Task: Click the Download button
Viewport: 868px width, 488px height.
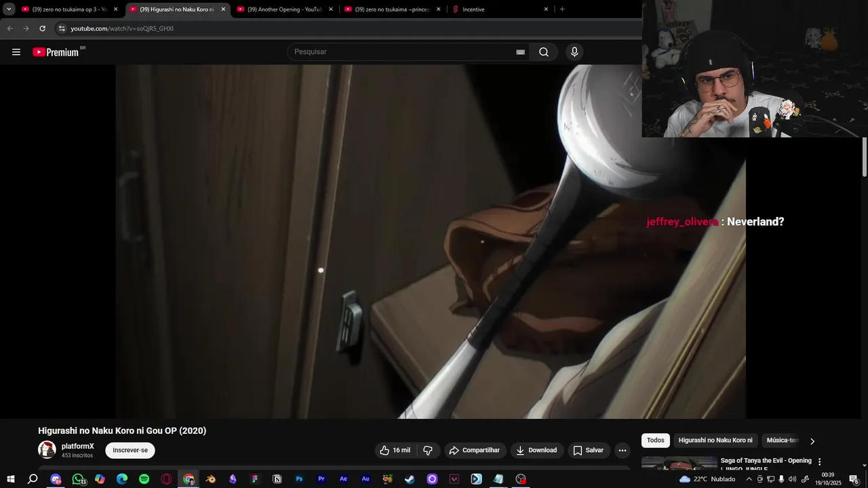Action: point(536,450)
